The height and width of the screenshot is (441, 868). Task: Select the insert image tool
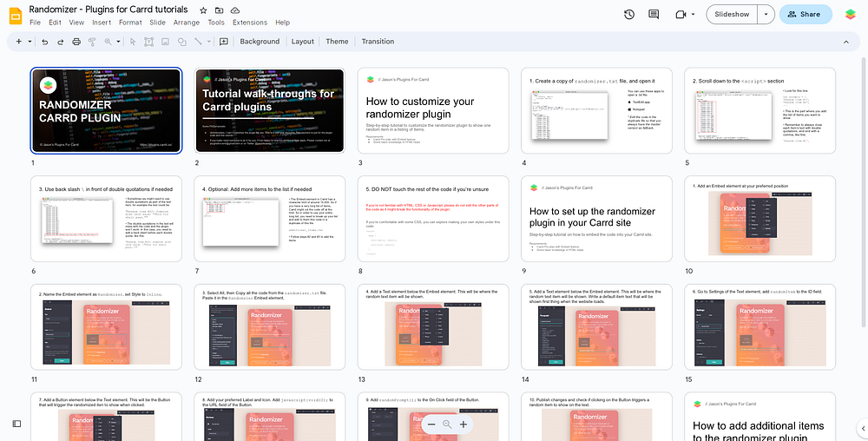coord(165,42)
